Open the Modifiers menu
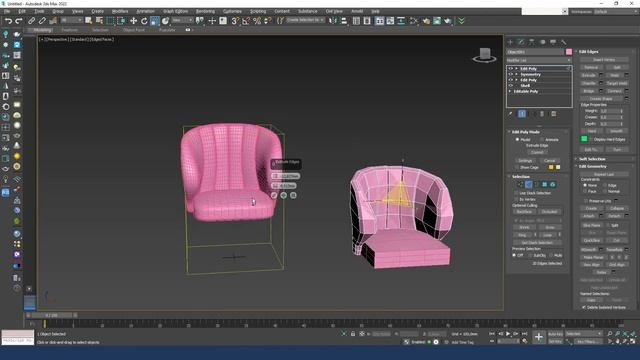The image size is (640, 360). click(x=120, y=11)
